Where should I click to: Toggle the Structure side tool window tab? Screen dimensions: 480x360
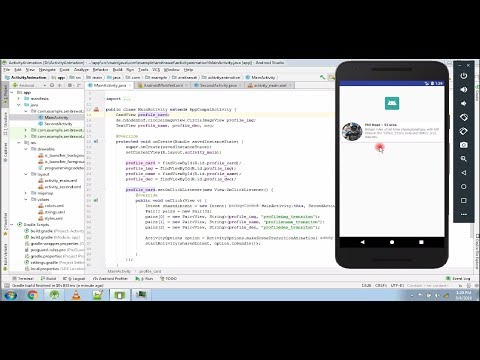(5, 124)
